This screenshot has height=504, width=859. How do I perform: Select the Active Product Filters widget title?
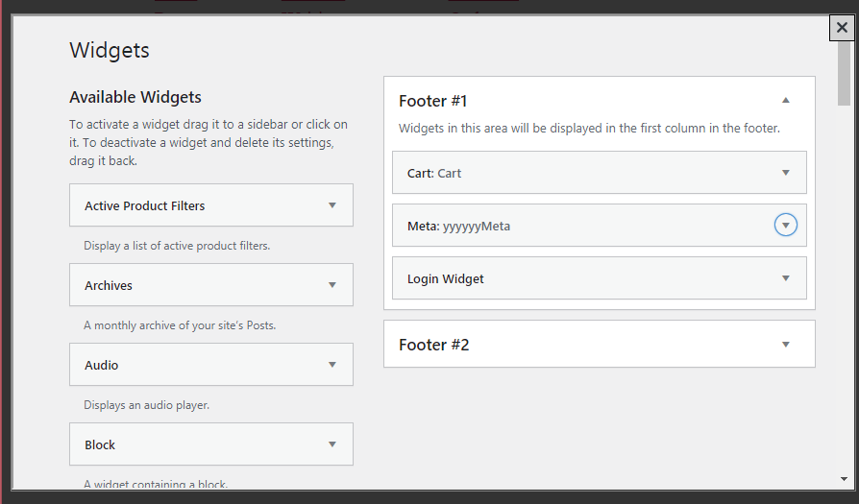144,205
